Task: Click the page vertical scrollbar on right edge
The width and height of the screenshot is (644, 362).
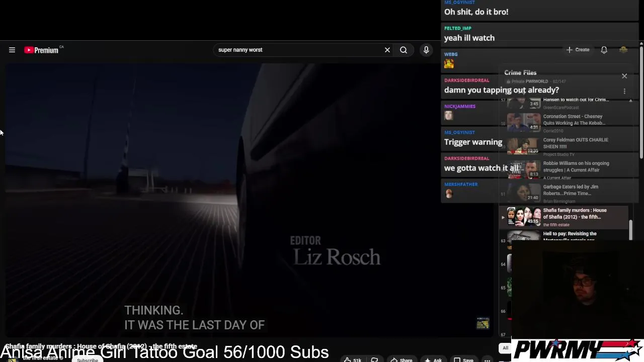Action: (x=641, y=103)
